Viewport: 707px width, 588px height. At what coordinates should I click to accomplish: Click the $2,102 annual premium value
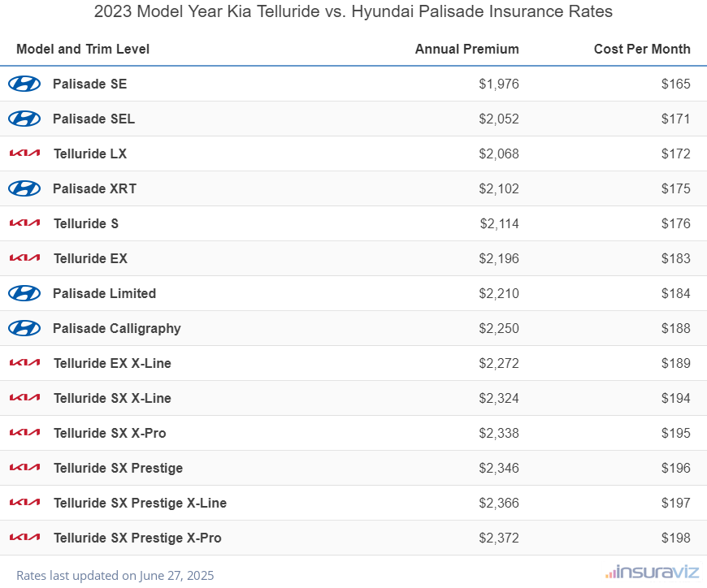click(499, 188)
